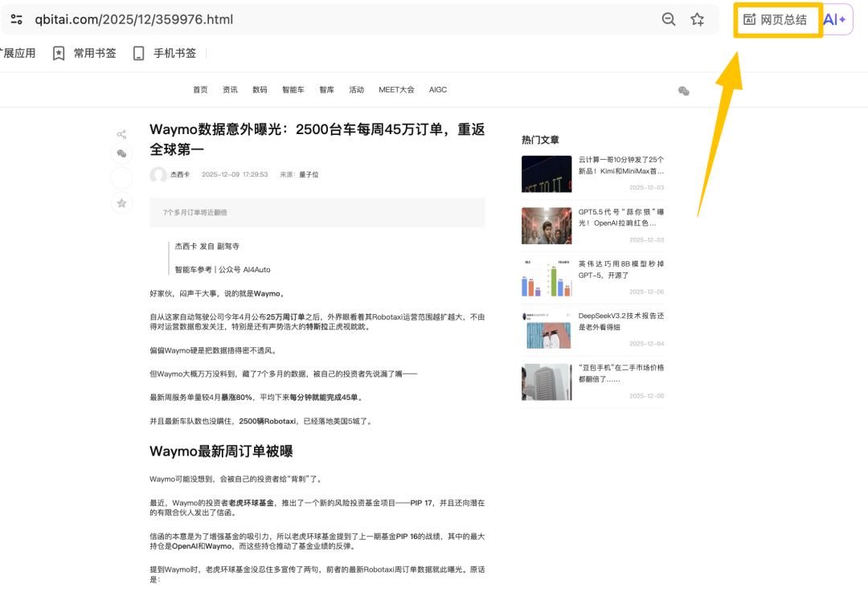Open the 智能车 navigation item
868x596 pixels.
coord(293,90)
